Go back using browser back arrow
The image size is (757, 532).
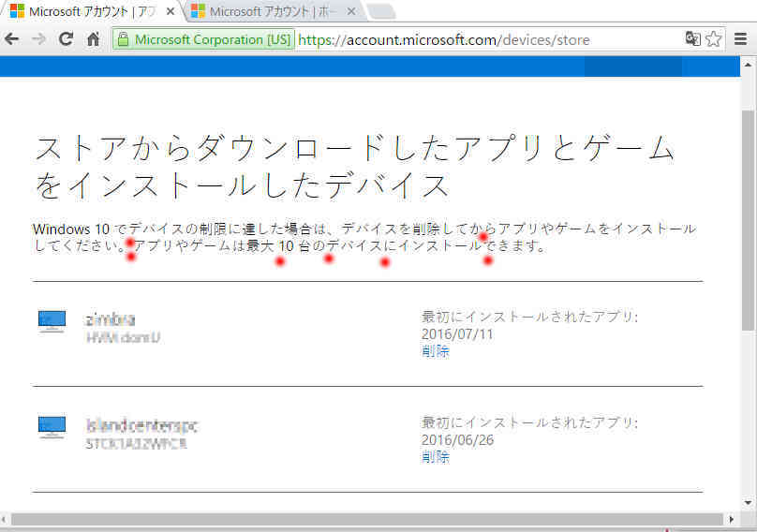pyautogui.click(x=11, y=39)
